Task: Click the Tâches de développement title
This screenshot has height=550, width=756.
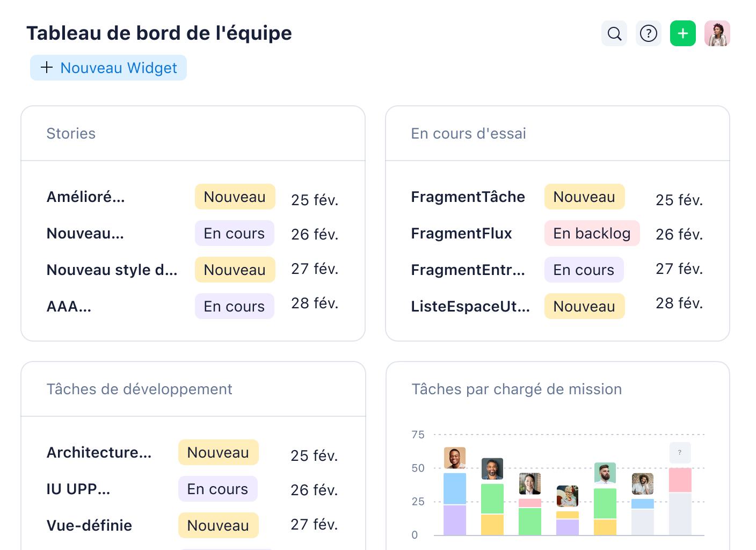Action: point(139,389)
